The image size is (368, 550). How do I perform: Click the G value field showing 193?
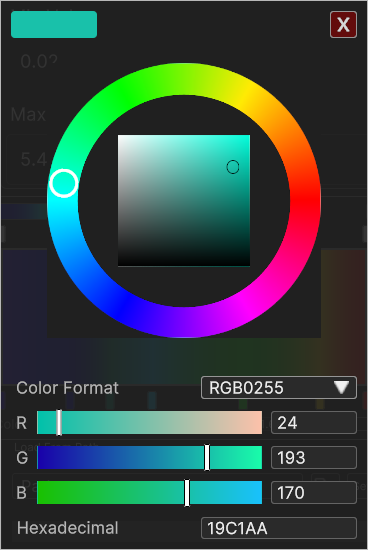[314, 457]
